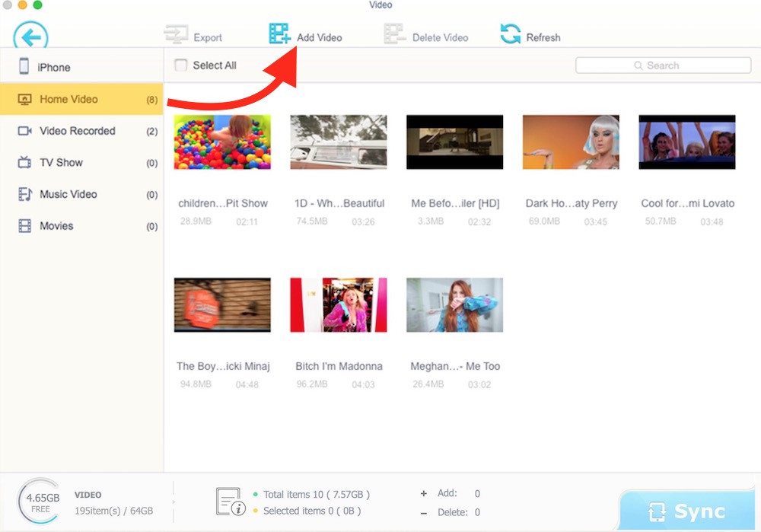The image size is (761, 532).
Task: Click the Add Video film-strip icon
Action: [279, 34]
